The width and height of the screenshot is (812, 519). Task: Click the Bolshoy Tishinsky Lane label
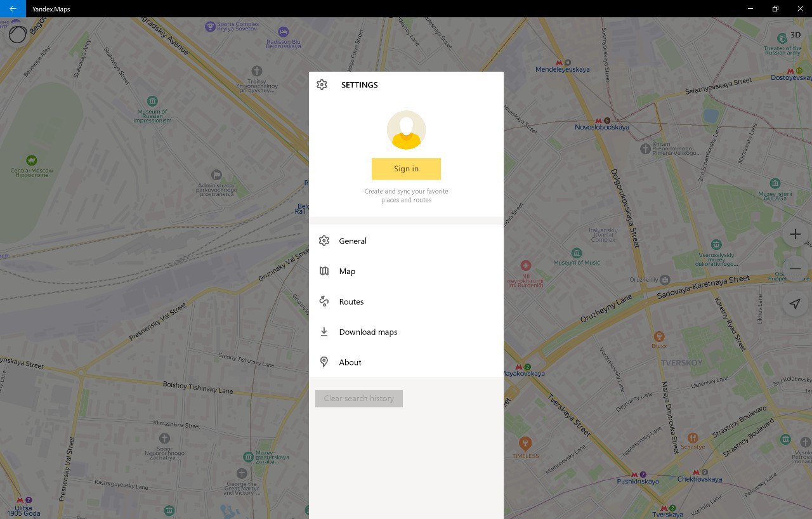pos(198,388)
